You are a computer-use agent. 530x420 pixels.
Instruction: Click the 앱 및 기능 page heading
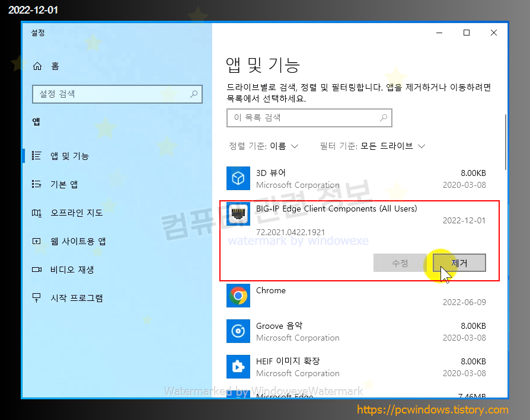(263, 65)
